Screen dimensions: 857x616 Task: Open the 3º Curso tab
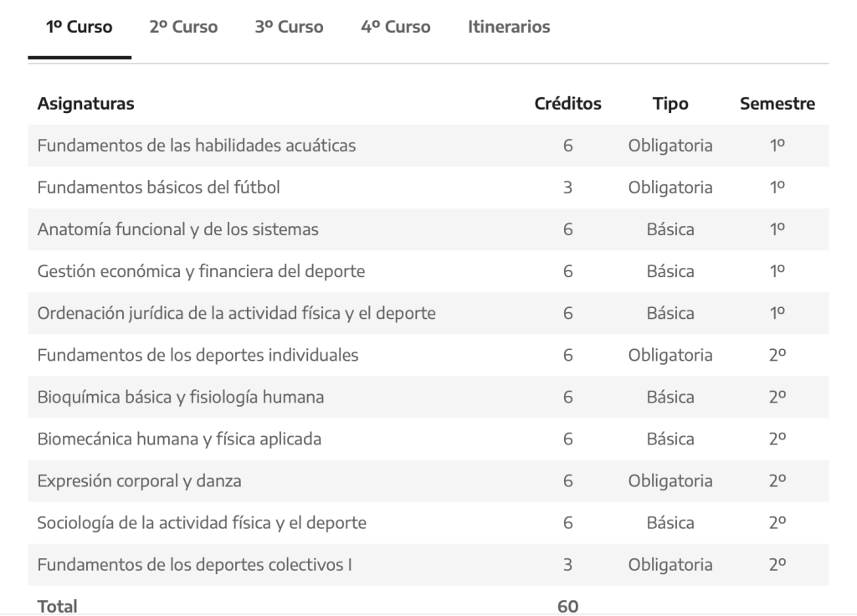tap(289, 27)
